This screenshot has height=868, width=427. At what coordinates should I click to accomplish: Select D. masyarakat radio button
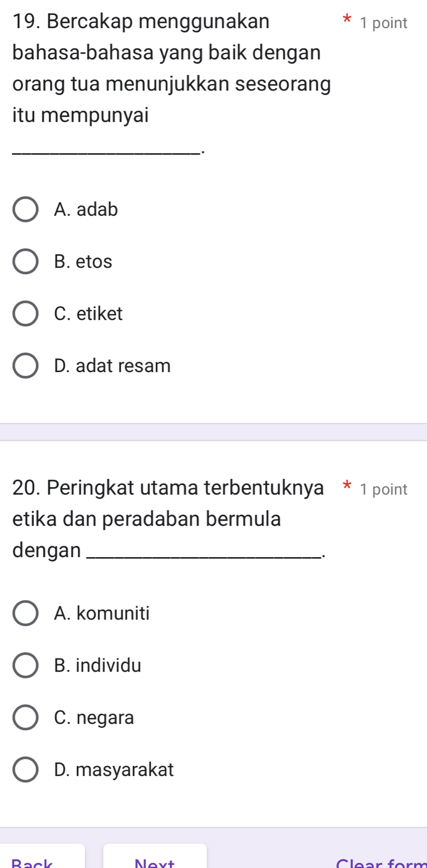tap(25, 770)
